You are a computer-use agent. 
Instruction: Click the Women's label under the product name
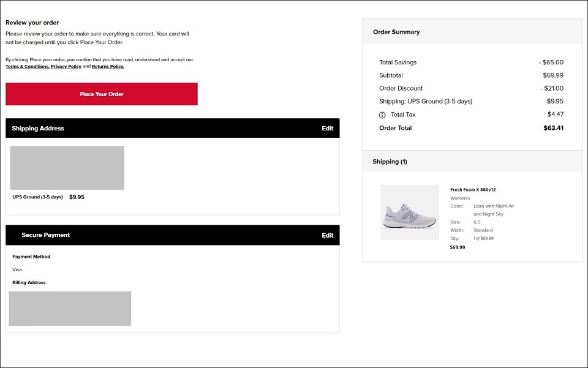click(460, 198)
